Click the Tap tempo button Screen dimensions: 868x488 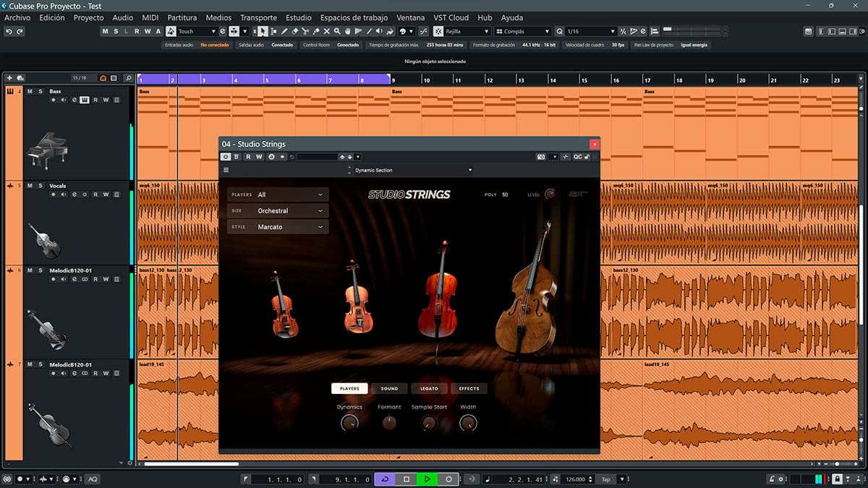pyautogui.click(x=608, y=479)
